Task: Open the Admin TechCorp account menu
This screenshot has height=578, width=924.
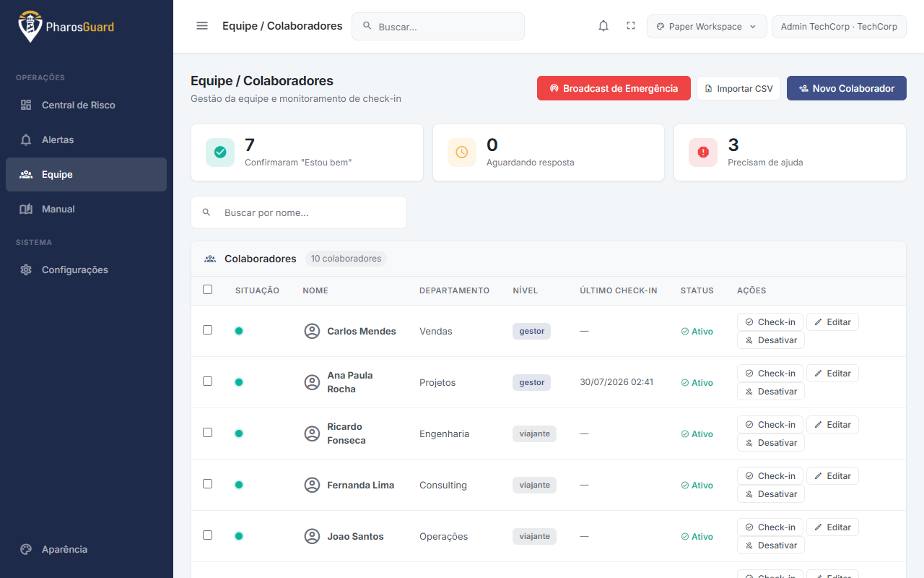Action: (x=839, y=27)
